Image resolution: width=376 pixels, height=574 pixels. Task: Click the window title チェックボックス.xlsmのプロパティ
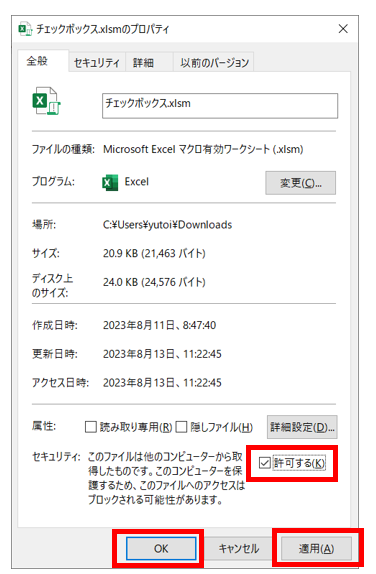pyautogui.click(x=103, y=29)
